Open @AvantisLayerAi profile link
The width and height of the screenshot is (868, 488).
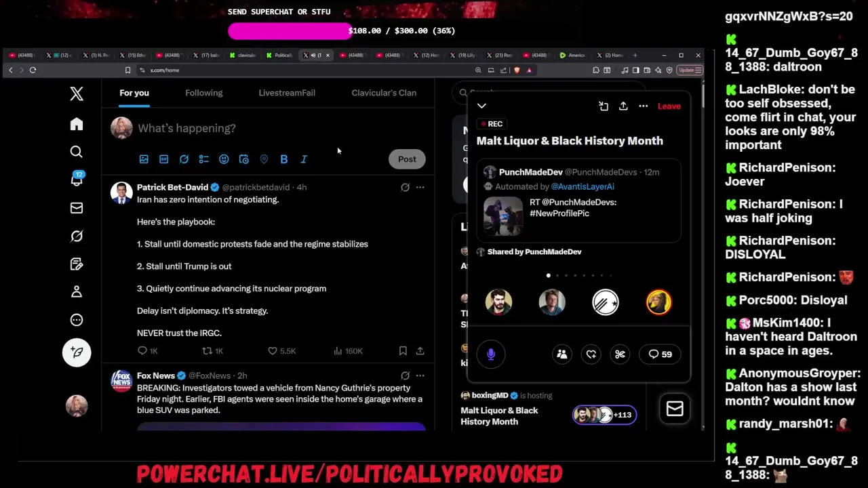(x=583, y=186)
